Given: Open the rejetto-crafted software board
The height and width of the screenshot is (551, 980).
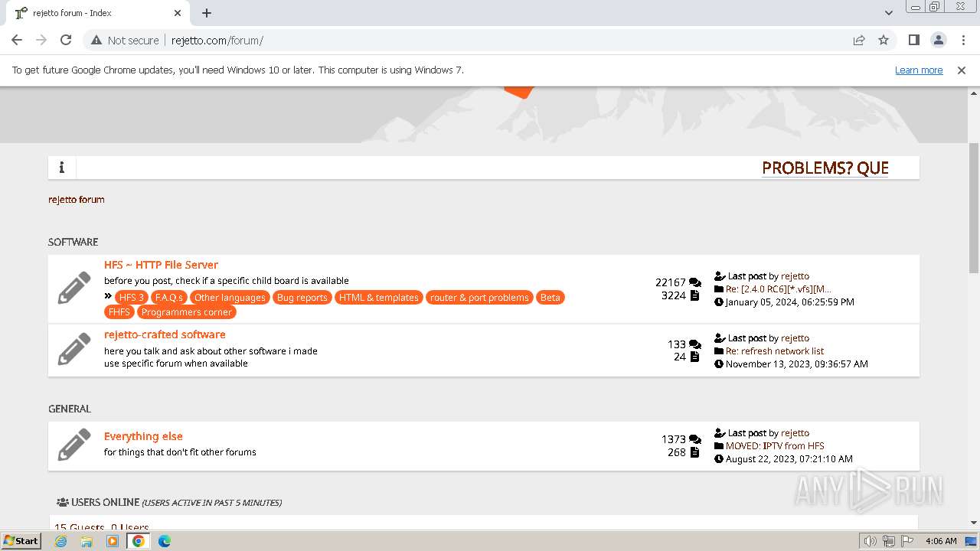Looking at the screenshot, I should point(165,334).
